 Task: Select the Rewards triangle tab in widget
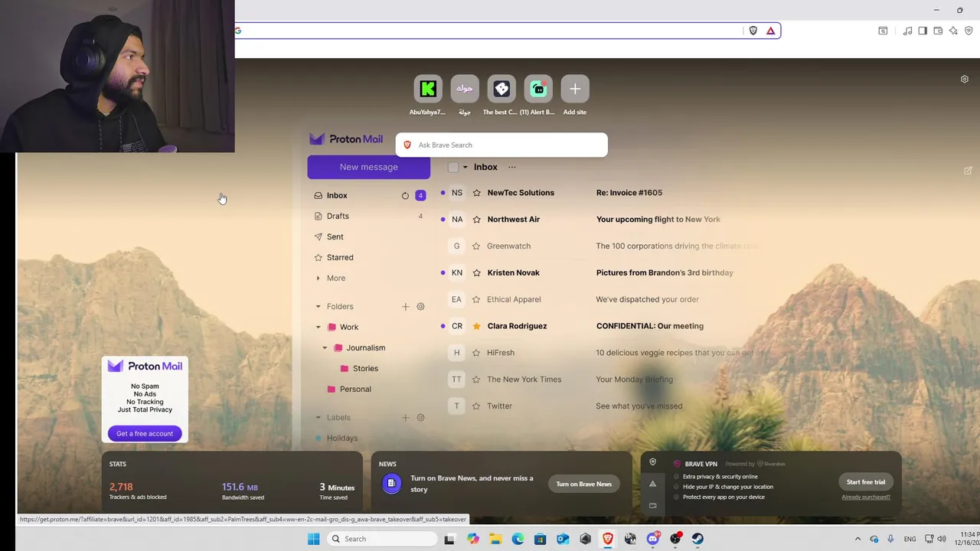pos(652,484)
